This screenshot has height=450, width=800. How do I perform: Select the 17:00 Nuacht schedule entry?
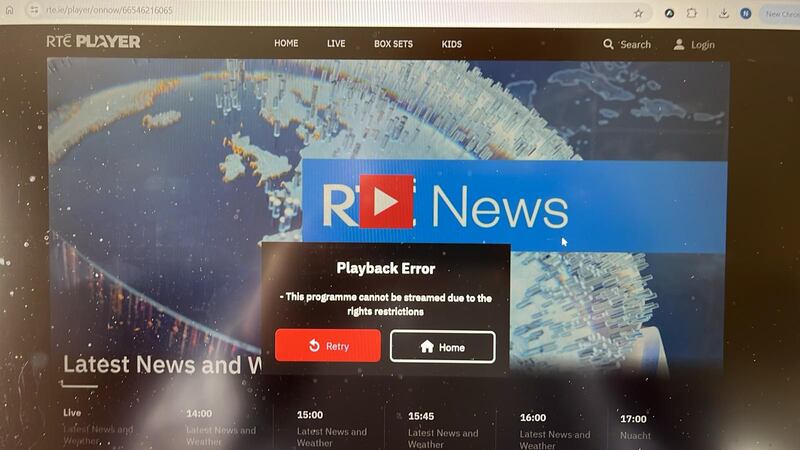click(x=635, y=427)
